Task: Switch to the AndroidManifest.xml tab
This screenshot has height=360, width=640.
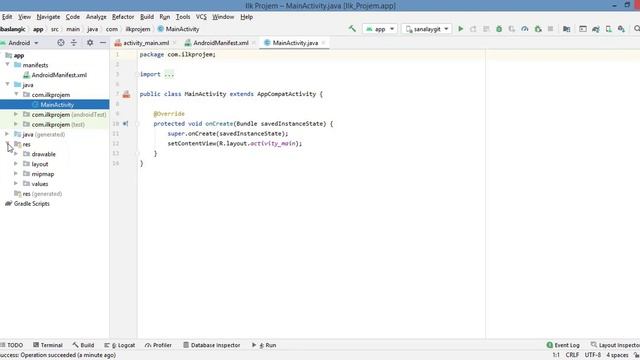Action: click(220, 43)
